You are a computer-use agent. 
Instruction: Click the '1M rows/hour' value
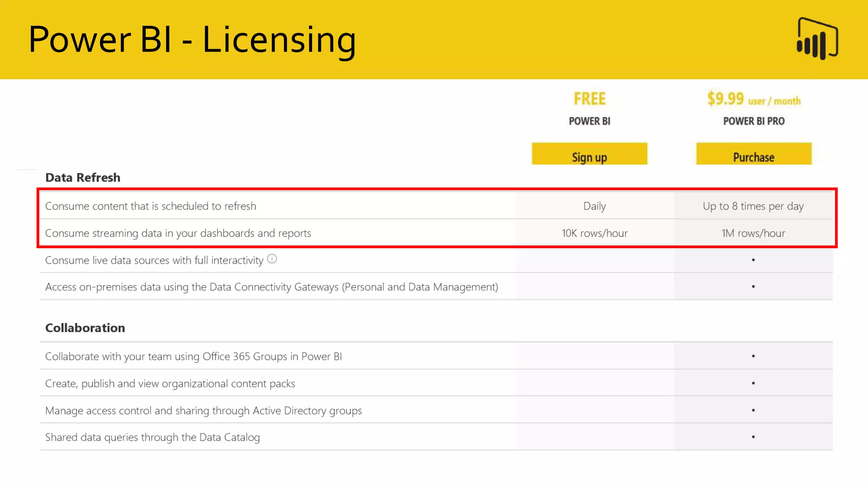pos(753,233)
